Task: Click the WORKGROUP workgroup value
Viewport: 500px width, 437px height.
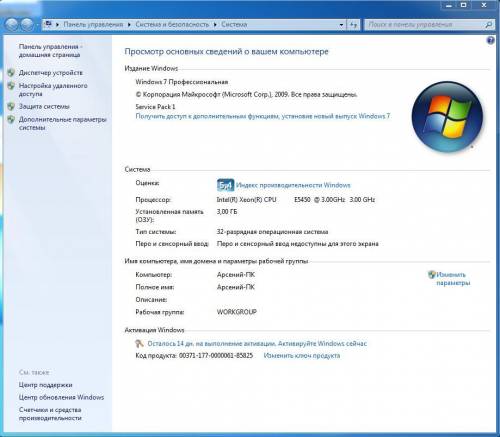Action: [237, 312]
